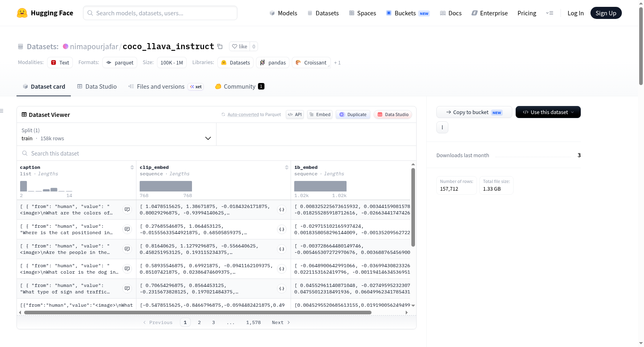Expand Use this dataset dropdown
This screenshot has height=347, width=644.
pyautogui.click(x=548, y=112)
